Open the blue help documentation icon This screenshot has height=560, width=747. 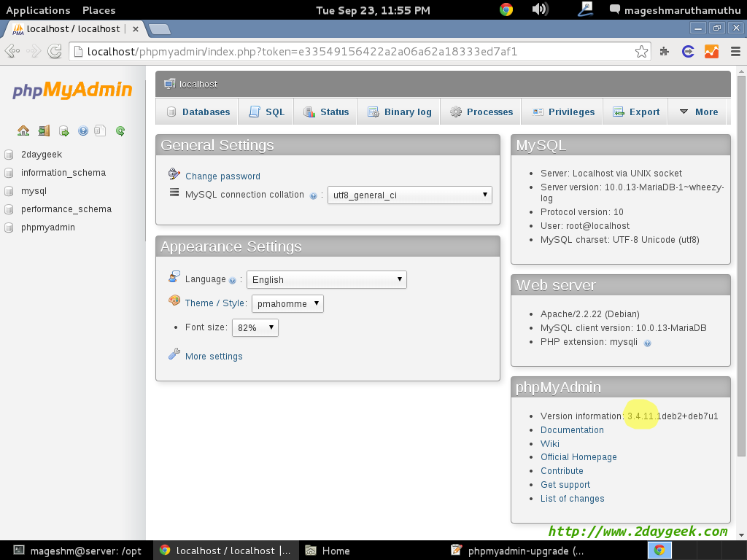[83, 131]
